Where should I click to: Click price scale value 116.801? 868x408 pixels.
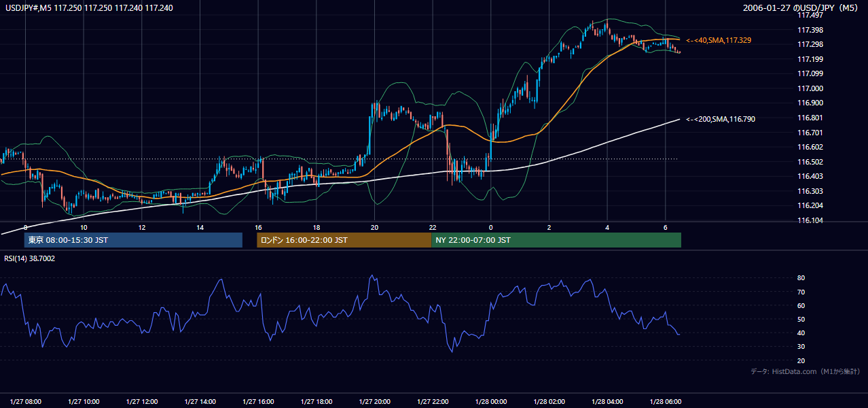[x=810, y=118]
